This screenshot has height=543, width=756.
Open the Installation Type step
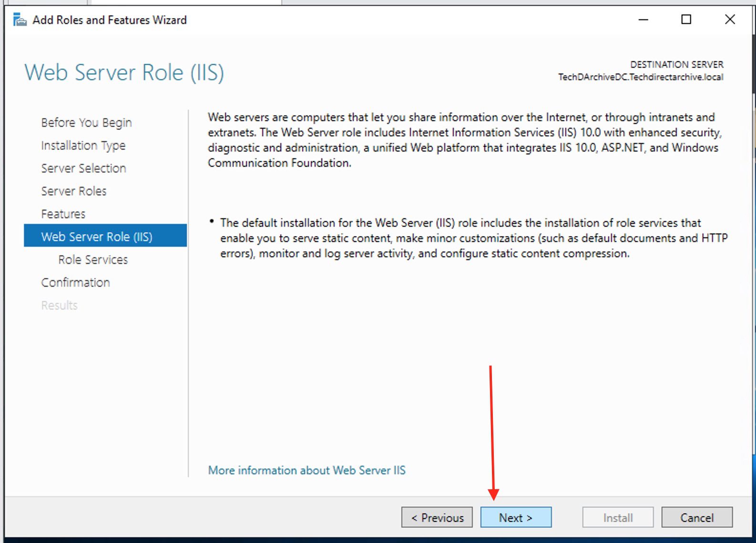click(x=83, y=145)
